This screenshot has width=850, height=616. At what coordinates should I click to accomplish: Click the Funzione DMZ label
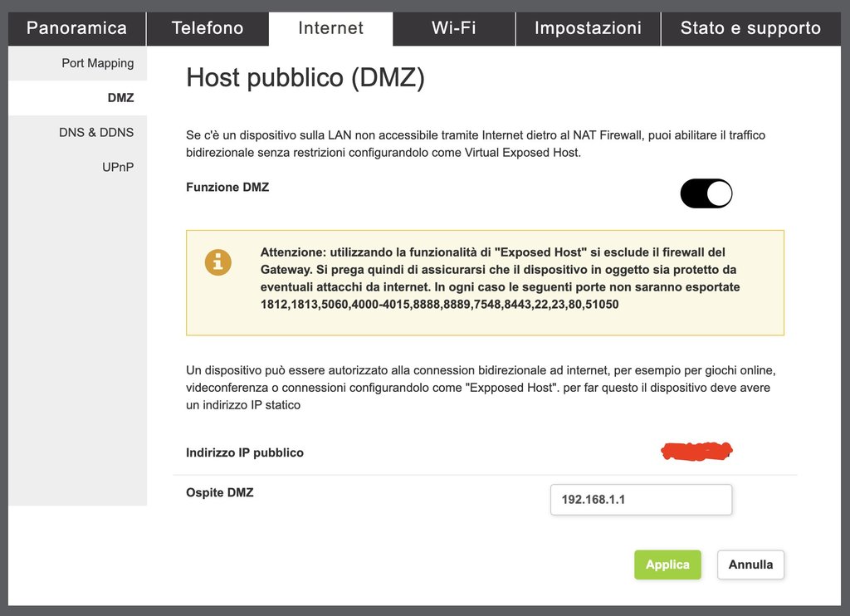(x=227, y=187)
